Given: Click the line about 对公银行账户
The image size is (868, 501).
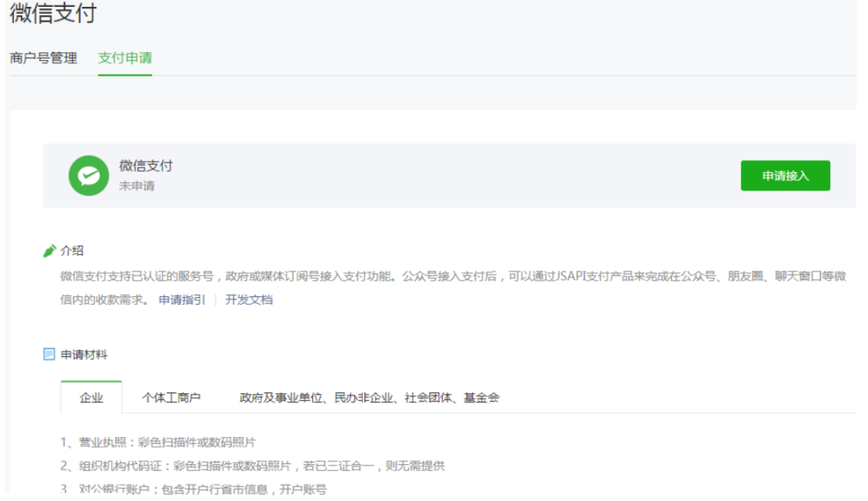Looking at the screenshot, I should [x=193, y=489].
